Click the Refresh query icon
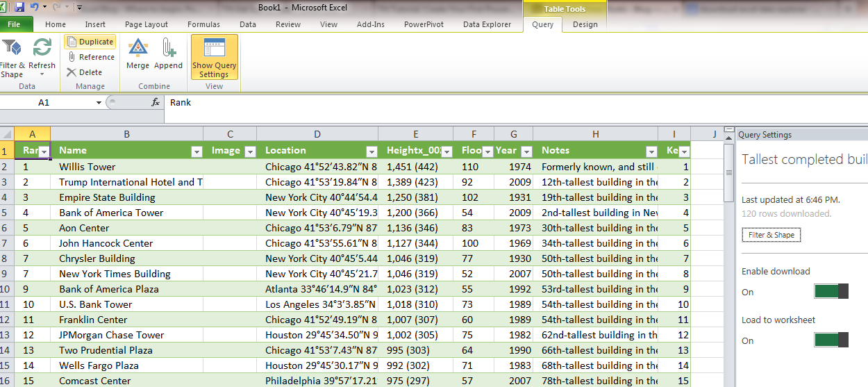 [42, 48]
